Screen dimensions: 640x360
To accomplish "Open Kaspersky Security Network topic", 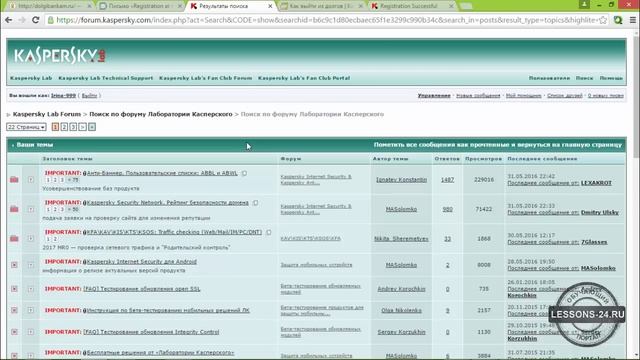I will (167, 202).
